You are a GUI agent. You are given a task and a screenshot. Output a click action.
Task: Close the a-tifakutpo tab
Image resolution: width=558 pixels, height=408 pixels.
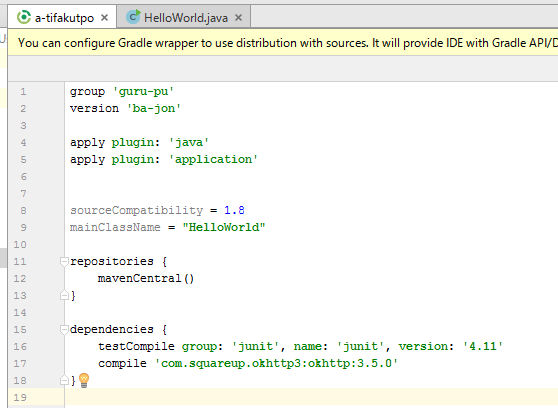point(104,17)
